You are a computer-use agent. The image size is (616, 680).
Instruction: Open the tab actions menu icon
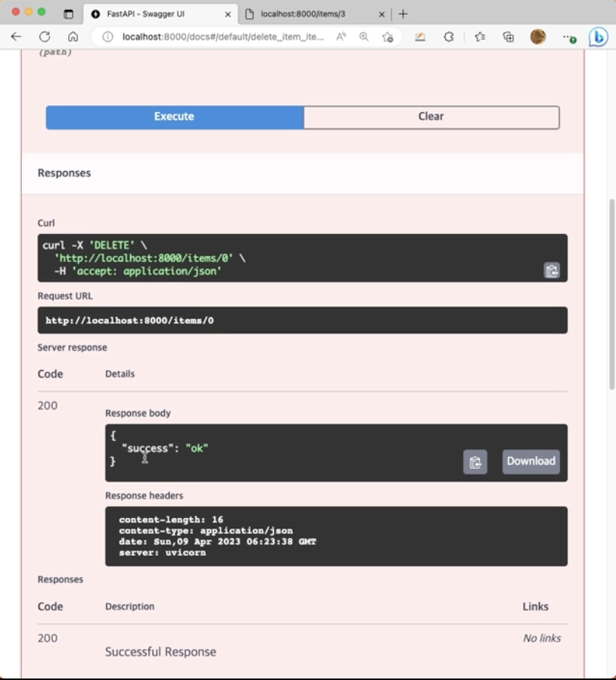click(x=69, y=14)
